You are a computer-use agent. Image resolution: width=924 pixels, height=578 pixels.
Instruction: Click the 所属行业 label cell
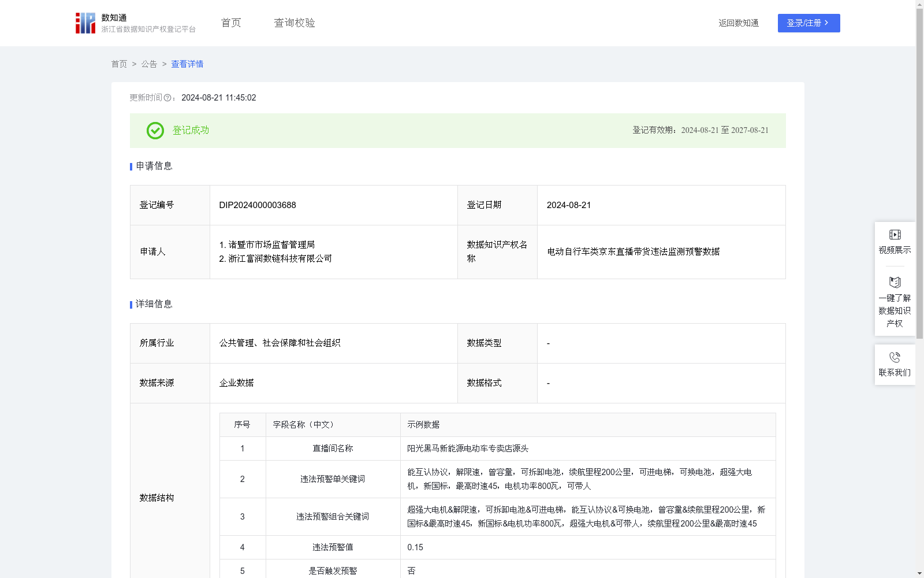tap(170, 343)
